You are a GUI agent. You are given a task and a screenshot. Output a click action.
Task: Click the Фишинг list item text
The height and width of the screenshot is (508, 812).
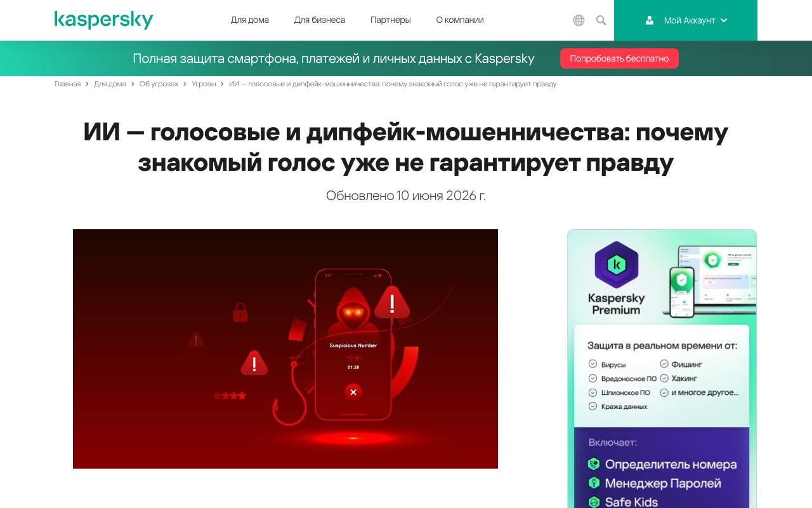tap(687, 364)
